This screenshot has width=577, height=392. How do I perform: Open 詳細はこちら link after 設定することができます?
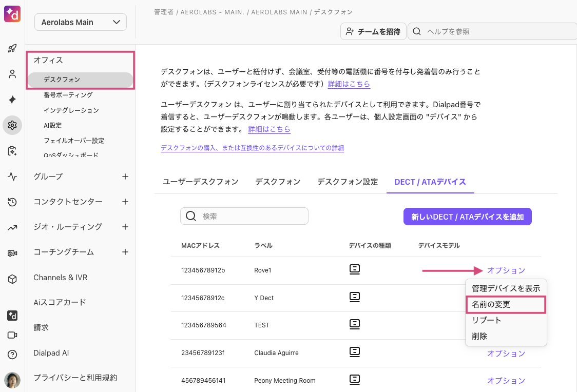[x=269, y=129]
